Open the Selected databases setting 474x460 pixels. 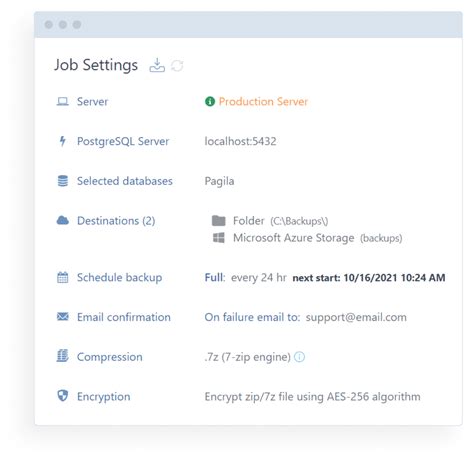(125, 181)
